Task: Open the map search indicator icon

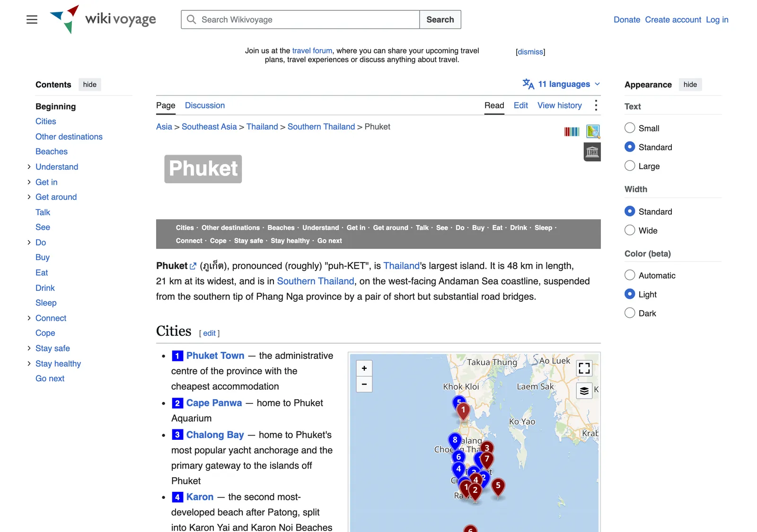Action: pyautogui.click(x=593, y=131)
